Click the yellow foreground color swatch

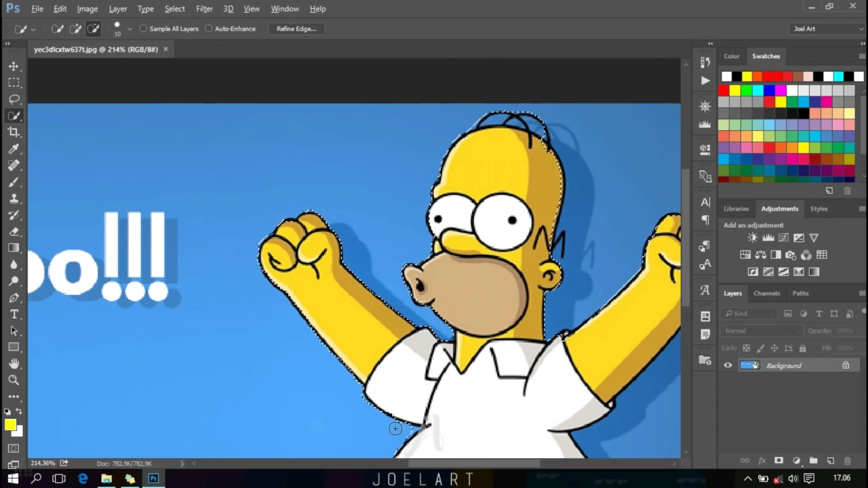10,425
